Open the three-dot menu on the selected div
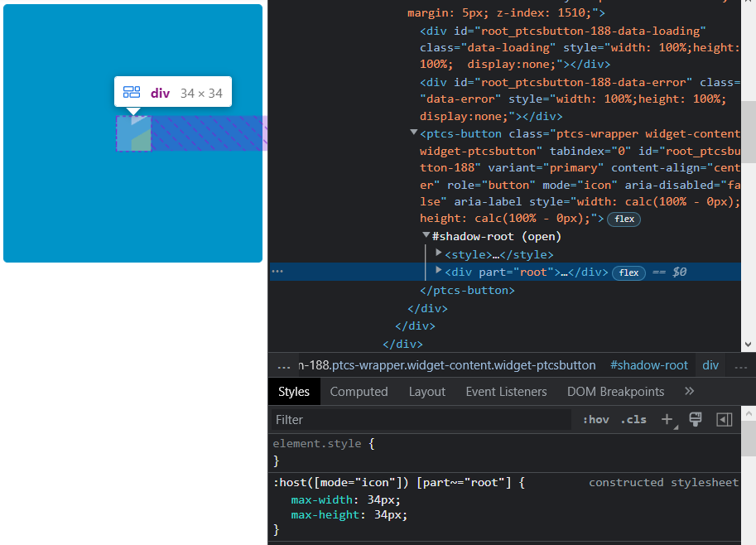This screenshot has height=545, width=756. (x=277, y=271)
